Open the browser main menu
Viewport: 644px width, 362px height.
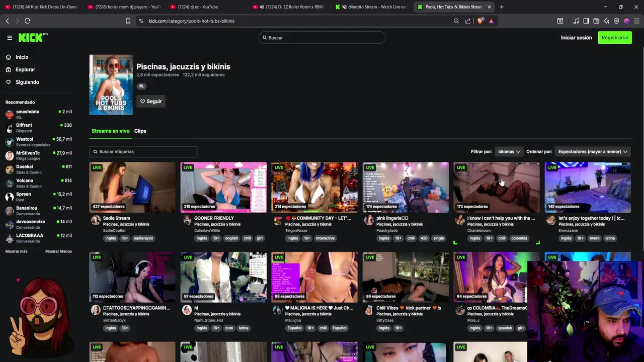coord(636,21)
